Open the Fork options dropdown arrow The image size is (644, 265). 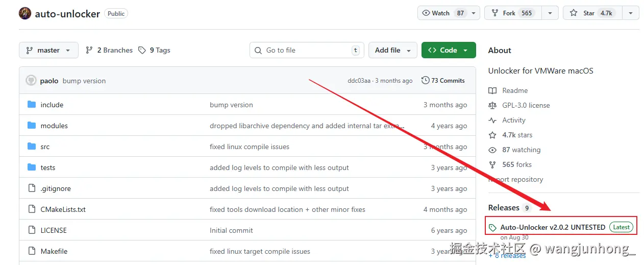pos(550,13)
